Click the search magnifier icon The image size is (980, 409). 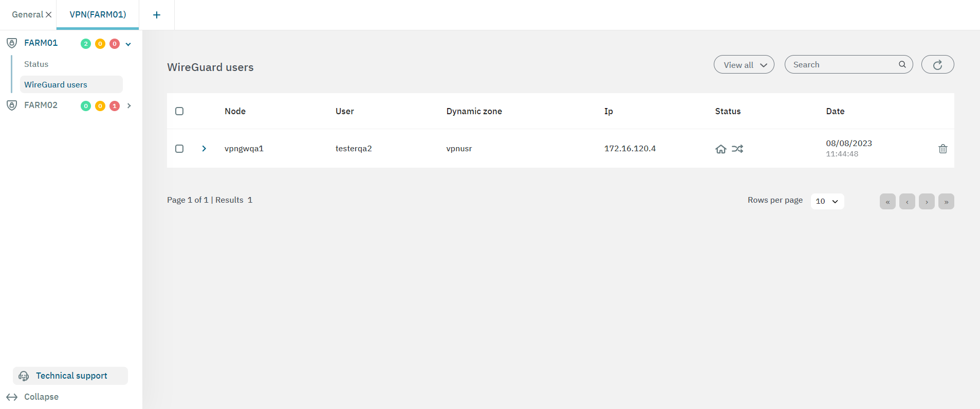click(x=902, y=65)
